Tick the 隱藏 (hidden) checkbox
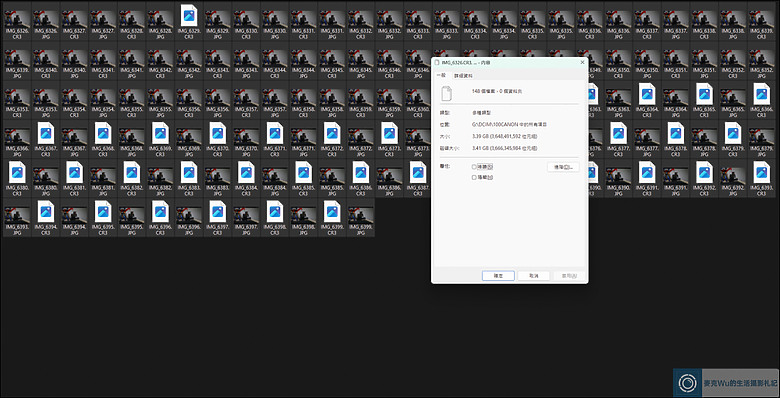The width and height of the screenshot is (780, 398). tap(474, 177)
